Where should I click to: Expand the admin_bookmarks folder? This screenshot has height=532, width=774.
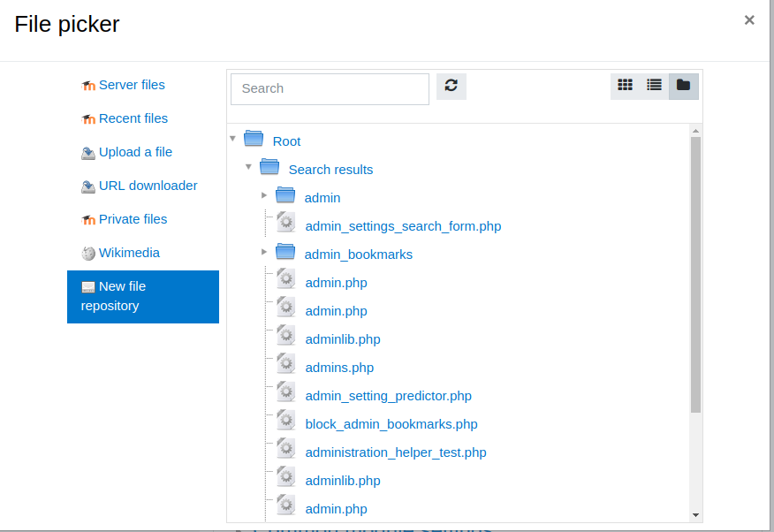264,252
